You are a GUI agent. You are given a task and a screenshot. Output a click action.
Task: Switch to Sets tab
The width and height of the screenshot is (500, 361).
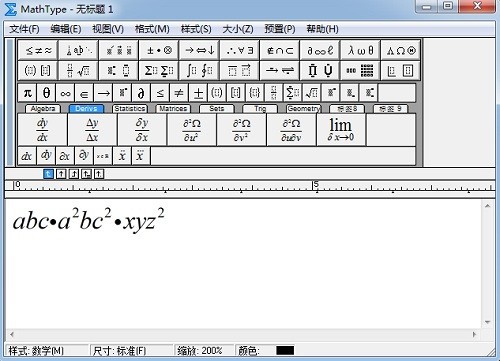217,109
